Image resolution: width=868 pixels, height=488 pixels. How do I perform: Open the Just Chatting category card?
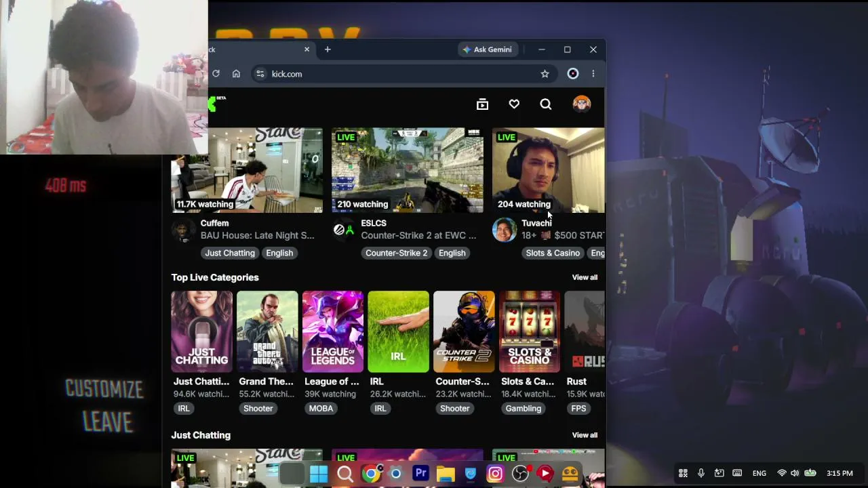click(201, 332)
